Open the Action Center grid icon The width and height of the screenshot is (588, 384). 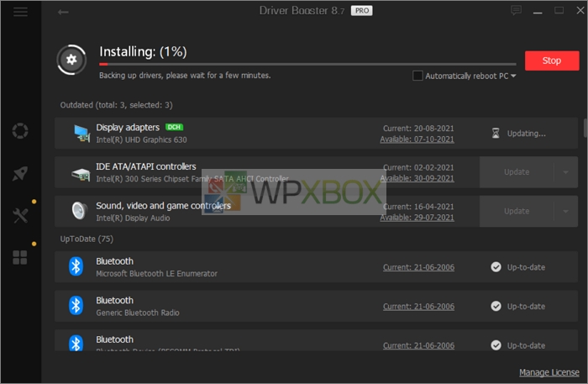click(x=20, y=258)
